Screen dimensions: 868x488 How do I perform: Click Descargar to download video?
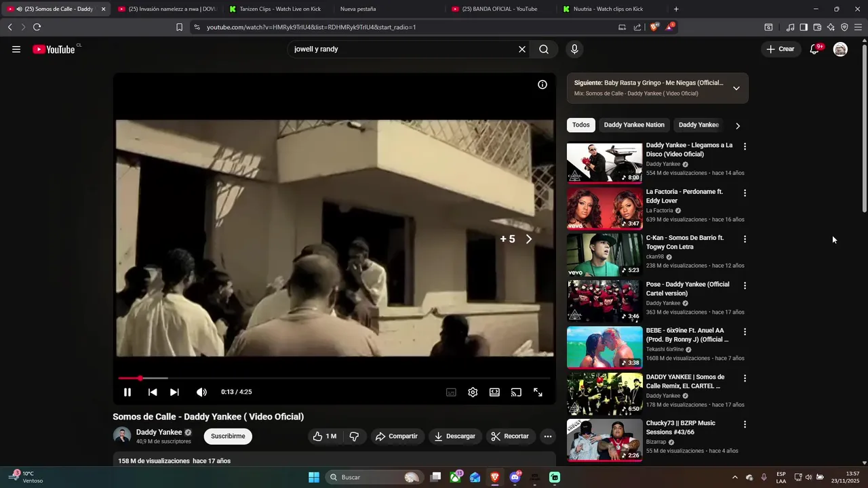point(455,436)
